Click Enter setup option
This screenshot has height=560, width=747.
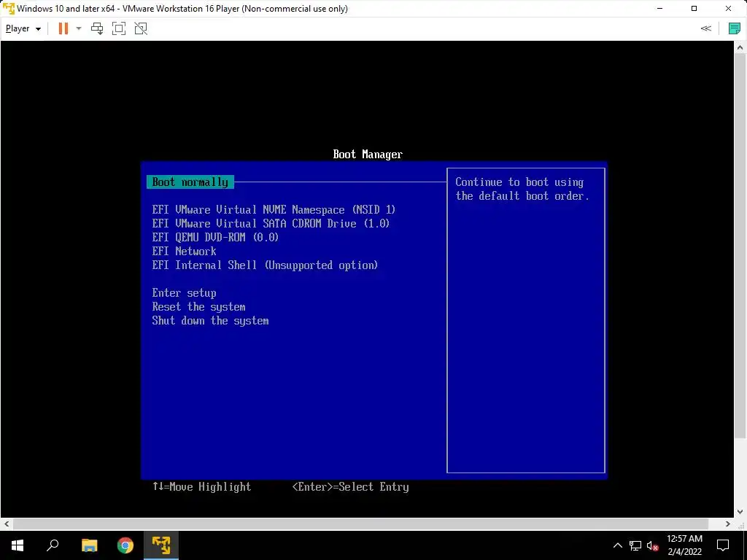pyautogui.click(x=184, y=293)
